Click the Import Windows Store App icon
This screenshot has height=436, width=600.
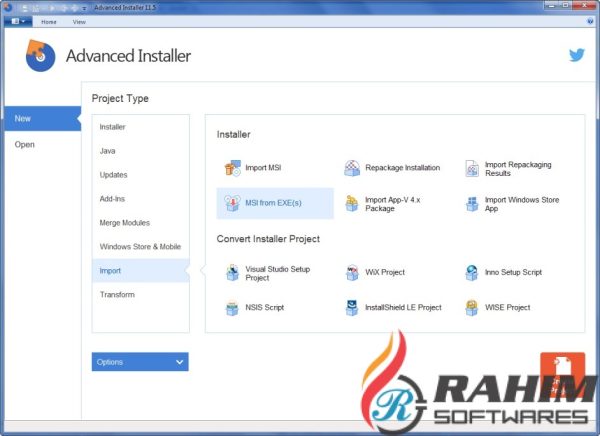pos(472,204)
